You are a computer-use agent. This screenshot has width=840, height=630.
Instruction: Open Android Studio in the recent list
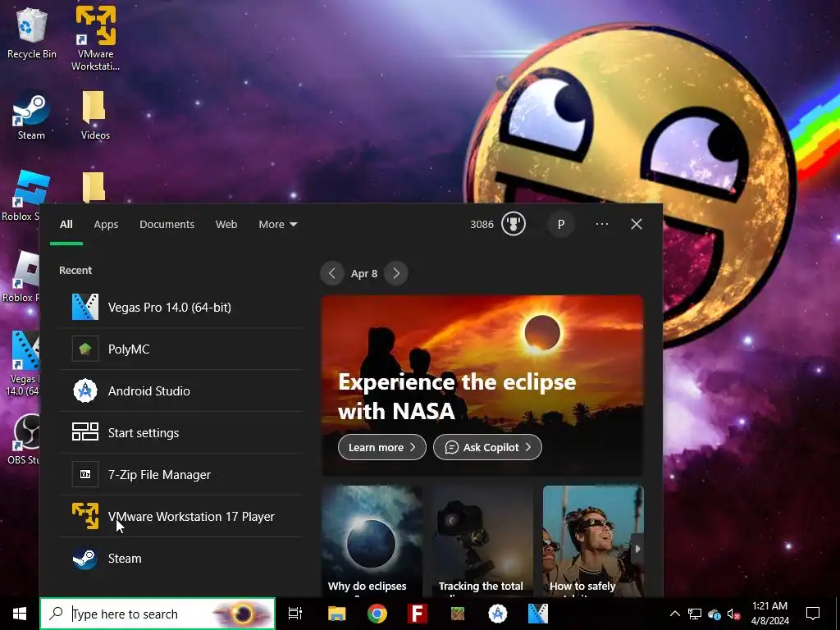[x=180, y=391]
